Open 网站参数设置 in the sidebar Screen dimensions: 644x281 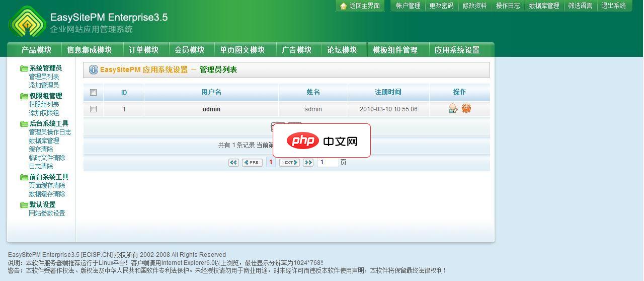[x=47, y=214]
